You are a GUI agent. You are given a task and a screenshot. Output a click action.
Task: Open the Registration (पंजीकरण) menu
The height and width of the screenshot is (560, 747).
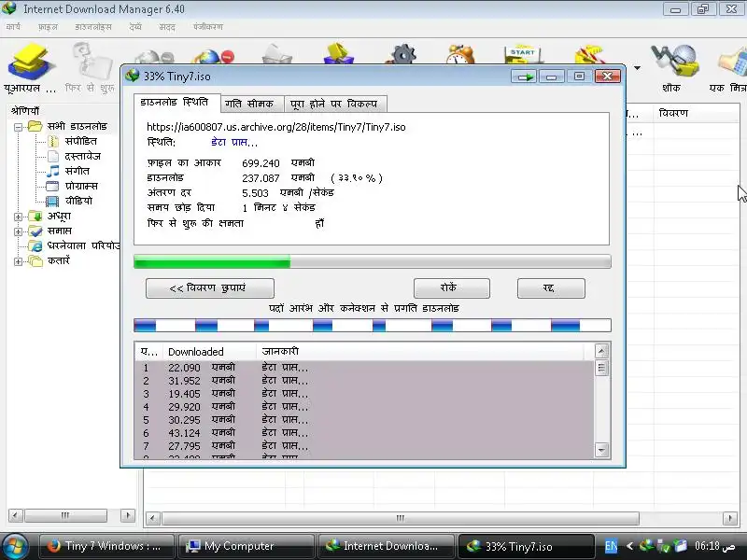tap(208, 27)
